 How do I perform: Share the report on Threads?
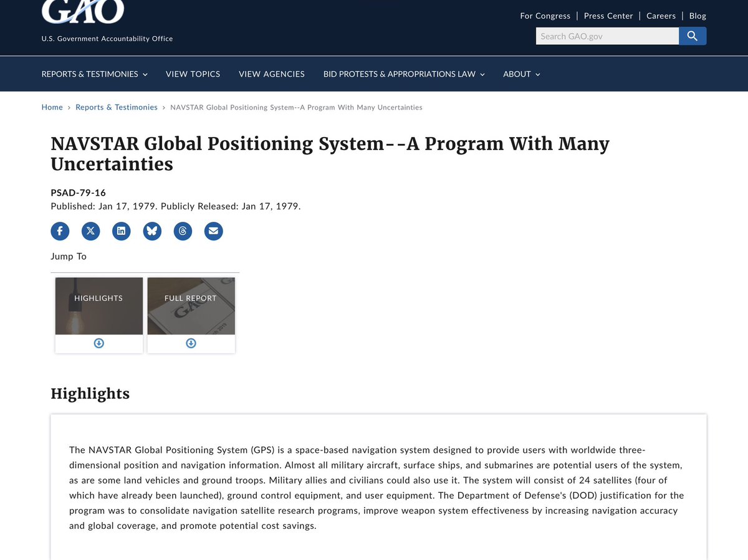pyautogui.click(x=183, y=231)
